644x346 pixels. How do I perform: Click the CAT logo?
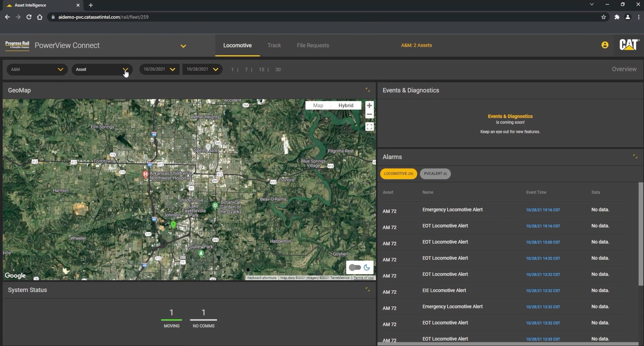tap(629, 45)
